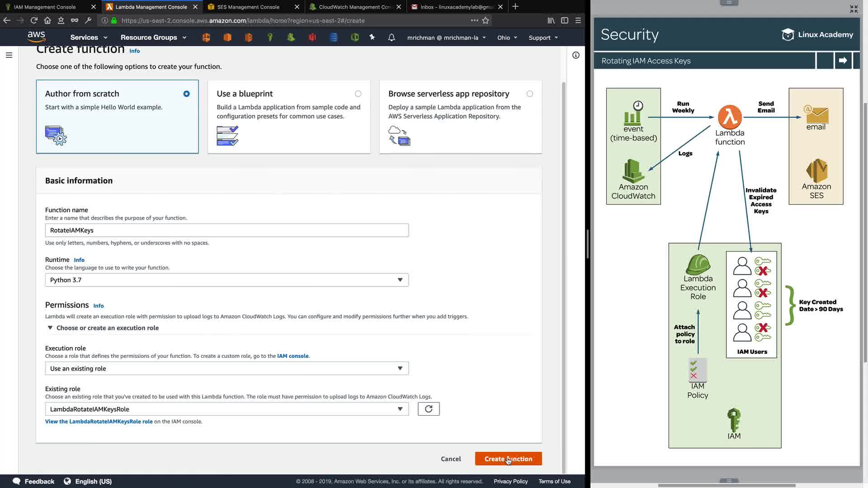Select Use a blueprint radio option
868x488 pixels.
[x=358, y=94]
